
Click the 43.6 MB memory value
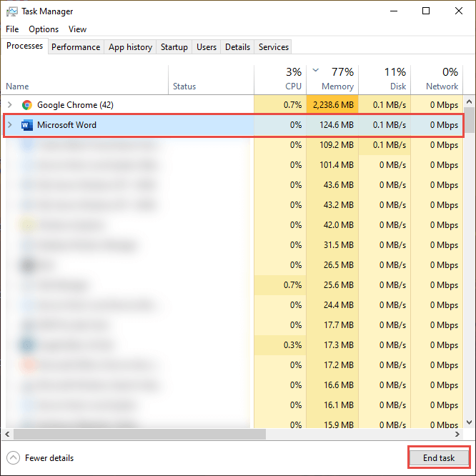[x=339, y=185]
